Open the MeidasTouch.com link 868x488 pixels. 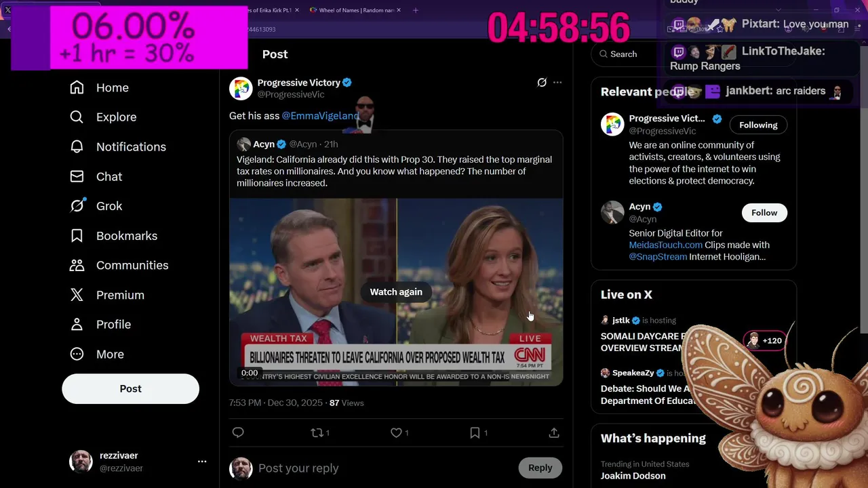[666, 245]
